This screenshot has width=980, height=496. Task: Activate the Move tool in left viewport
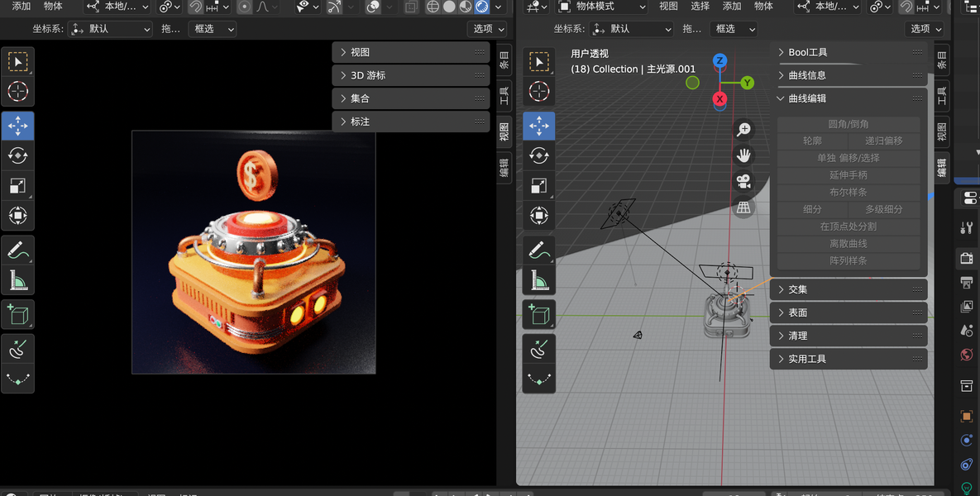click(x=17, y=126)
